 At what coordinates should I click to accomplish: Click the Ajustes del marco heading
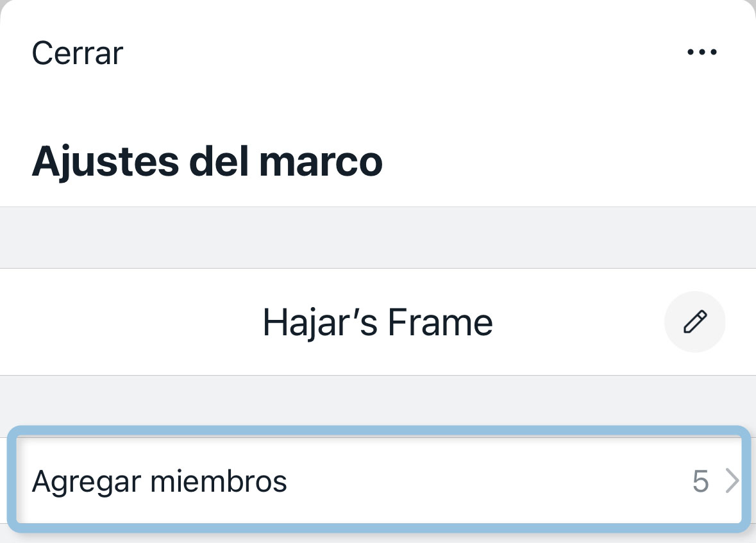[x=206, y=162]
